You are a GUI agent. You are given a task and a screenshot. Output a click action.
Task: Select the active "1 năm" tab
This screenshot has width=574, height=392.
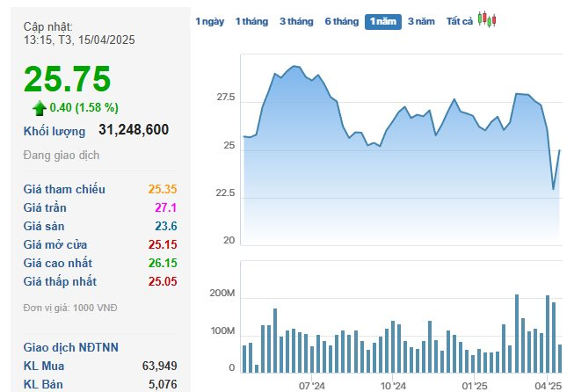[382, 20]
